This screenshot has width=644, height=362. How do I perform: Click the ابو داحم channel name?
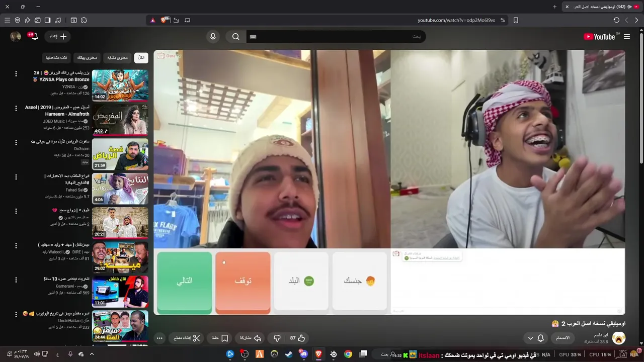(601, 335)
